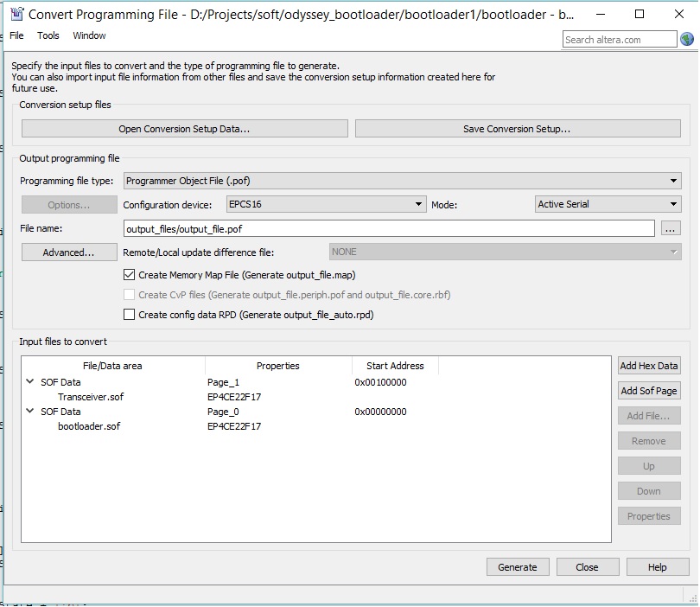
Task: Toggle the Create CvP files checkbox
Action: coord(129,295)
